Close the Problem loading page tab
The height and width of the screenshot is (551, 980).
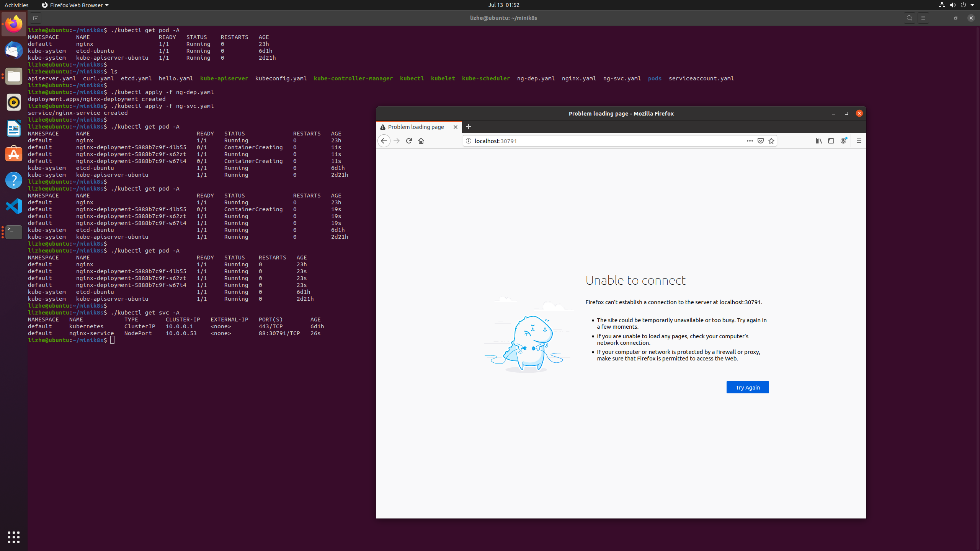click(456, 127)
